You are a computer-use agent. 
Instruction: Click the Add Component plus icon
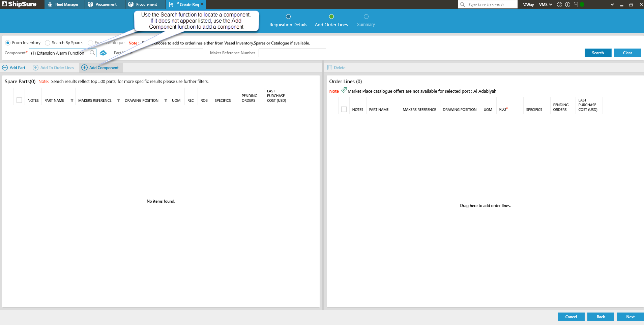pyautogui.click(x=85, y=68)
